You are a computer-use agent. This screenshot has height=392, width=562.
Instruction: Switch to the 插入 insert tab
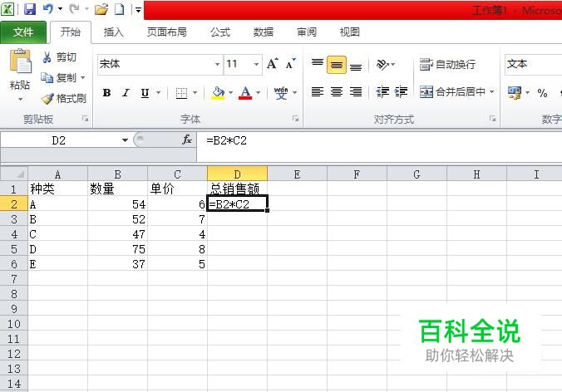(113, 32)
